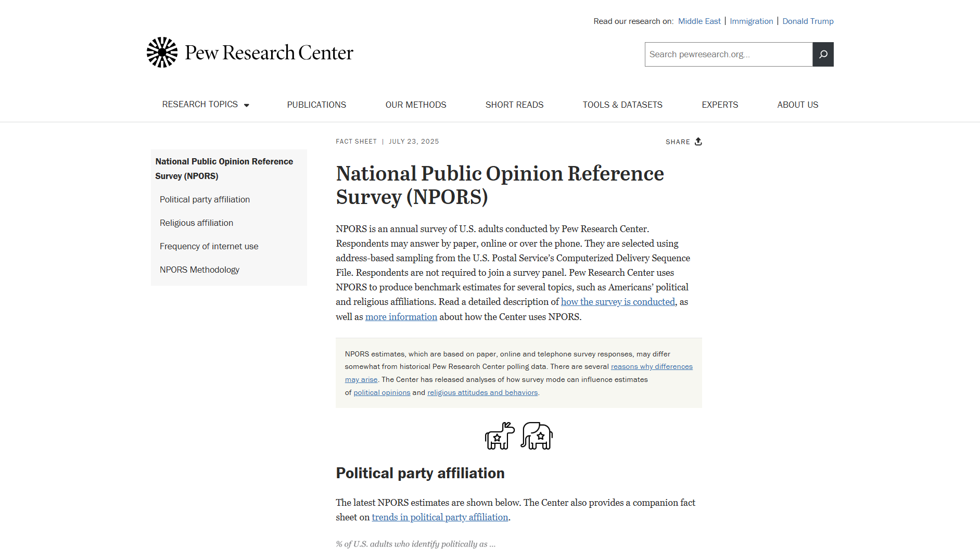This screenshot has width=980, height=549.
Task: Click the Share upload icon
Action: 698,142
